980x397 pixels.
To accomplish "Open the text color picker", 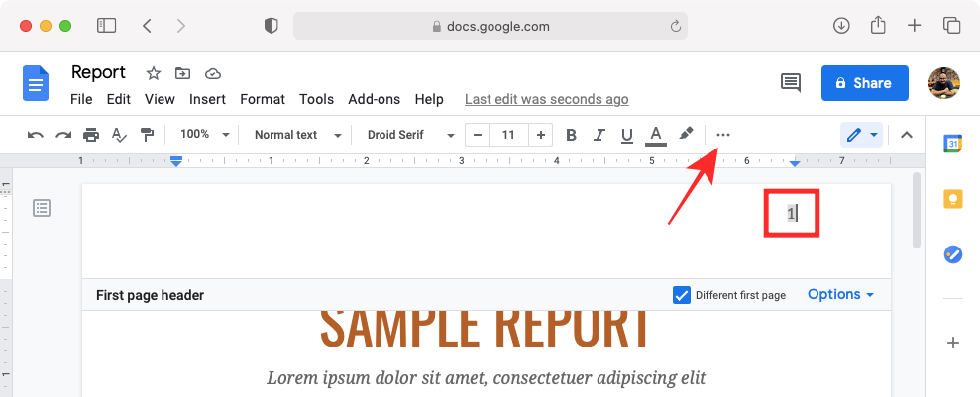I will tap(655, 135).
